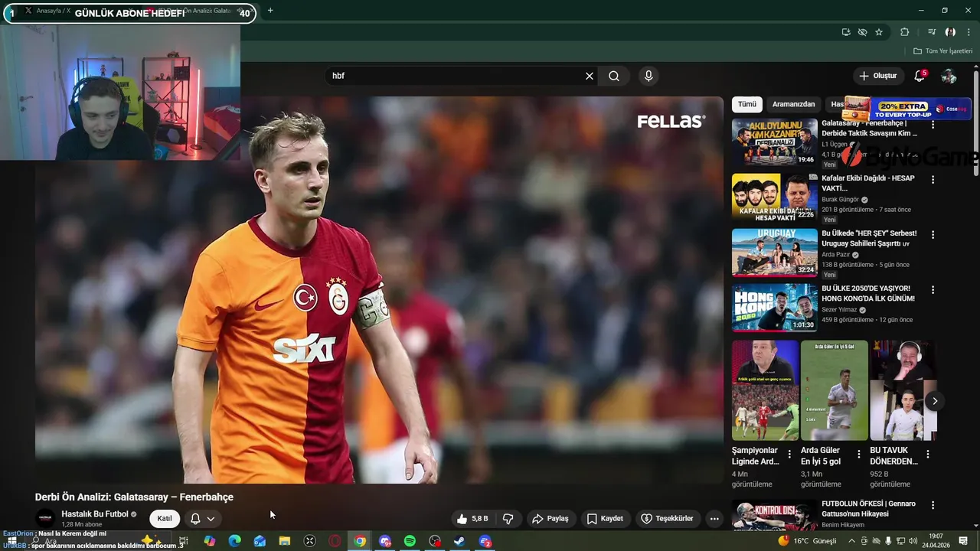Viewport: 980px width, 551px height.
Task: Open File Explorer from the taskbar
Action: 285,541
